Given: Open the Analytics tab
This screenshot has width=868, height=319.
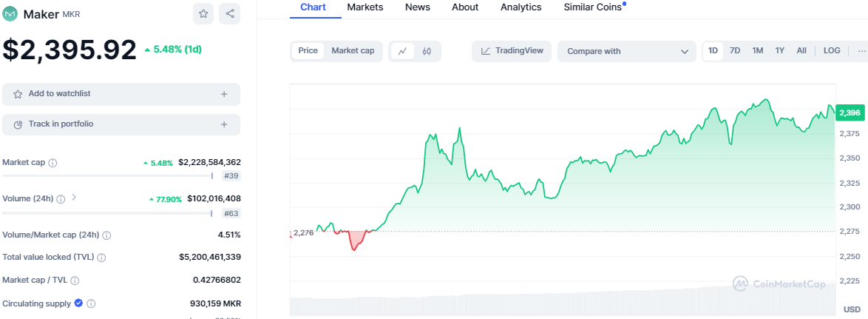Looking at the screenshot, I should 521,7.
